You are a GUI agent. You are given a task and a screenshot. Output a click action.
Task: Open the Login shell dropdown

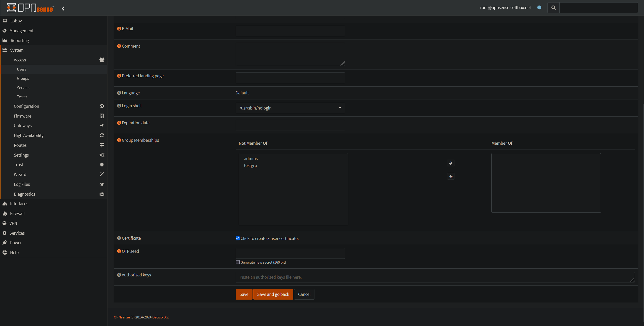[290, 108]
